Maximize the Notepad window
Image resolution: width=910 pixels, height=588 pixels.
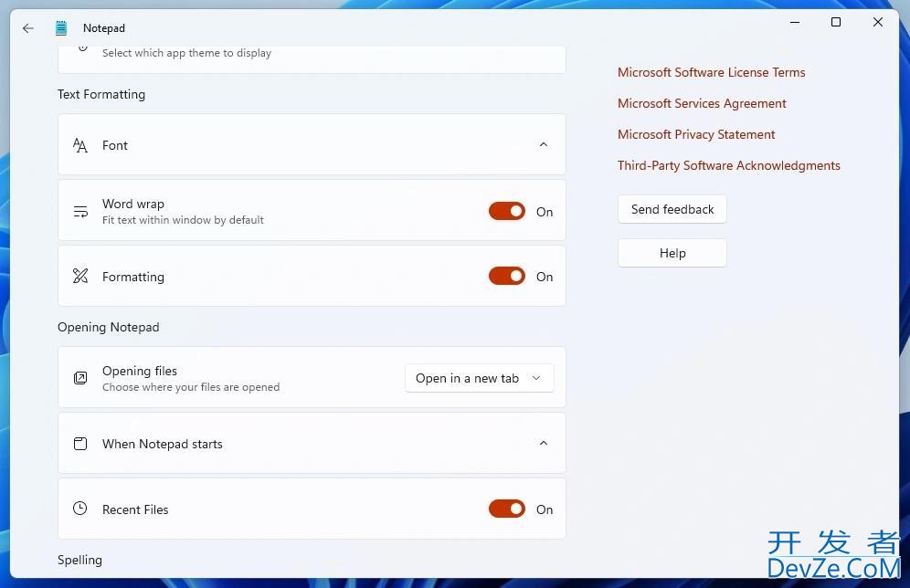click(836, 22)
